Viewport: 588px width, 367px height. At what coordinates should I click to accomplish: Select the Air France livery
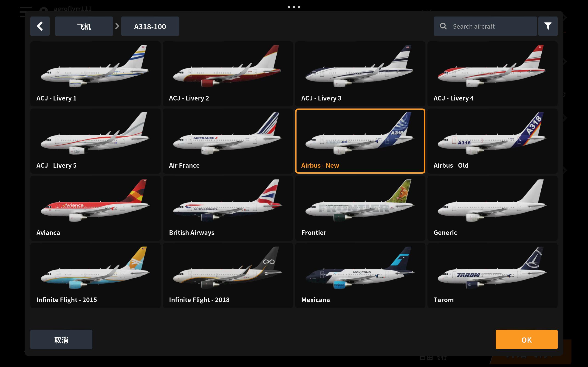(228, 141)
